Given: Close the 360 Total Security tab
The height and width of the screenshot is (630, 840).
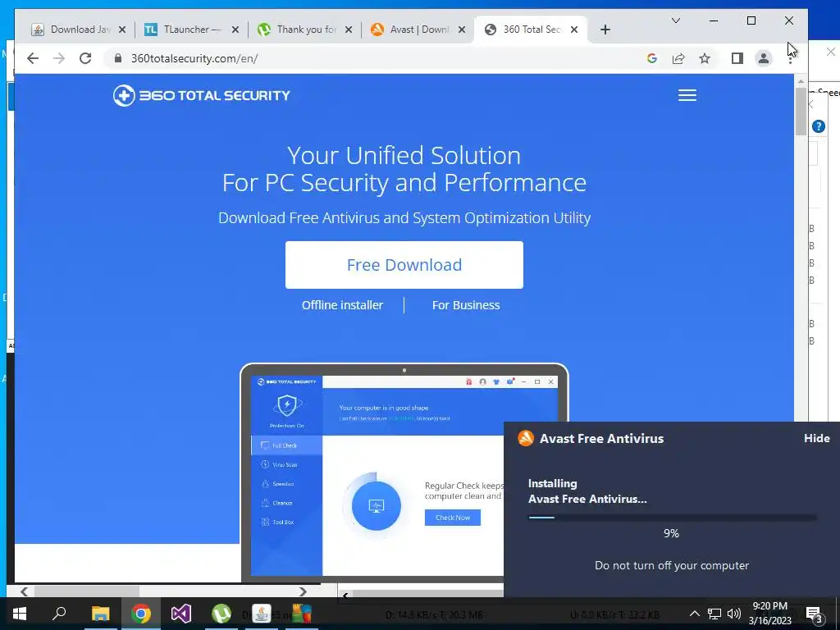Looking at the screenshot, I should [574, 30].
